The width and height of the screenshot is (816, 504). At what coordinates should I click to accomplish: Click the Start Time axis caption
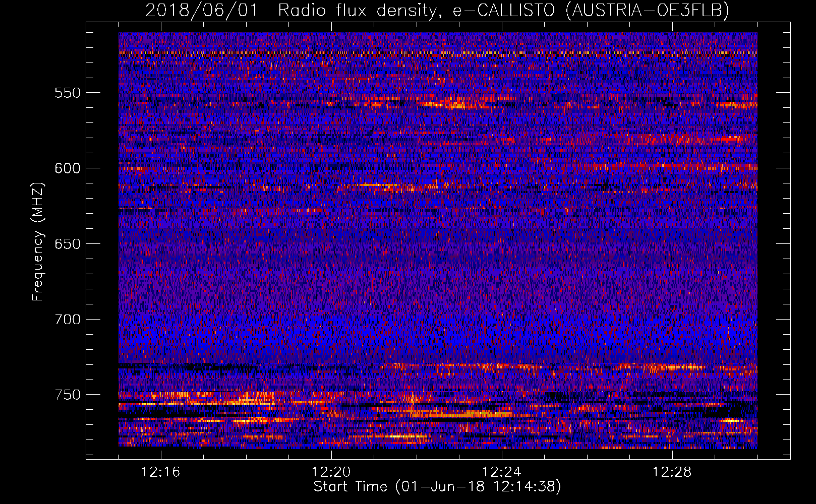click(437, 487)
